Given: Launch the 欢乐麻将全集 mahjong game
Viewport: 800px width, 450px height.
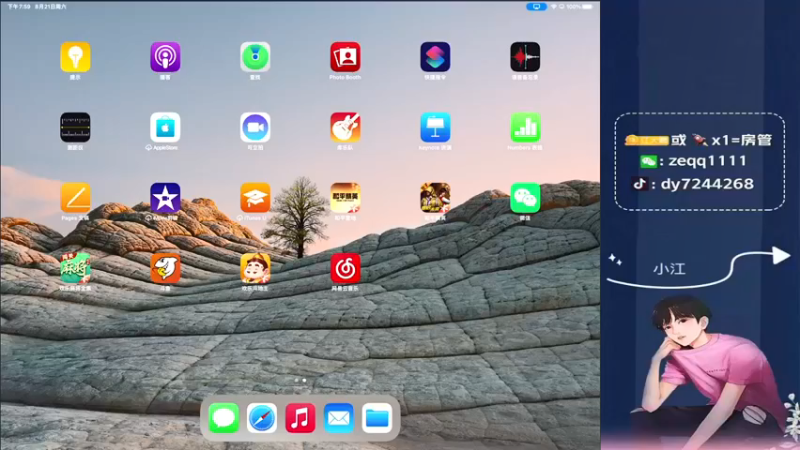Looking at the screenshot, I should click(x=76, y=268).
